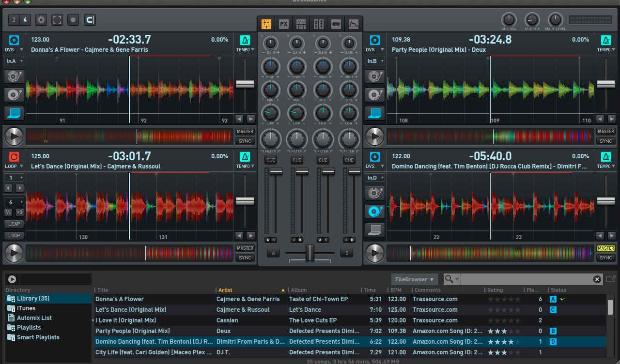
Task: Play deck C with Let's Dance
Action: [x=14, y=253]
